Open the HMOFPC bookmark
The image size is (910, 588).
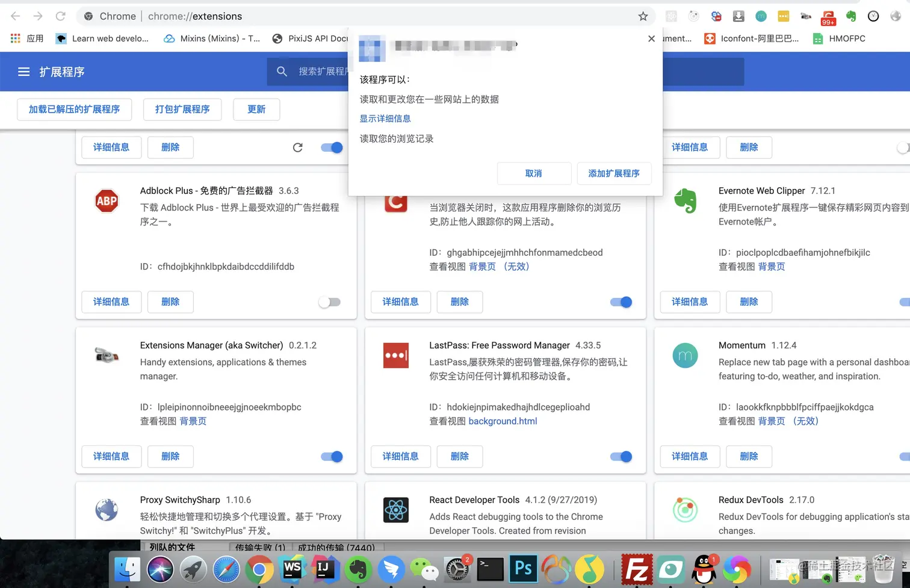(x=839, y=39)
